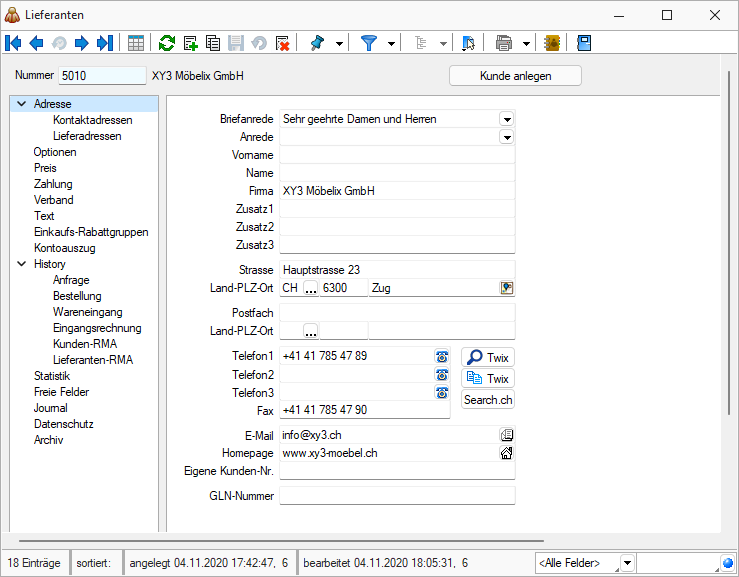Open pin dropdown arrow
This screenshot has width=739, height=577.
pos(339,44)
